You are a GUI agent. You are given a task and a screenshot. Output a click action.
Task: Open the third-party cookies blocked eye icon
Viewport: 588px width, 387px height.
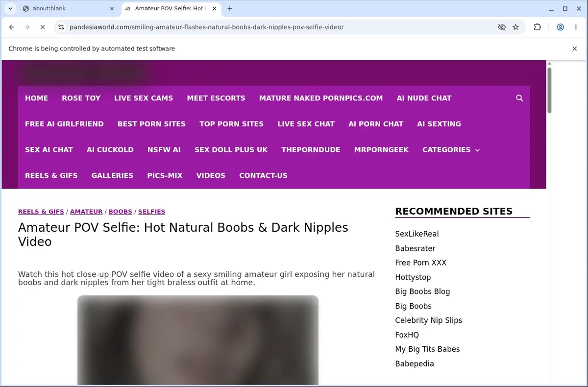click(x=502, y=27)
